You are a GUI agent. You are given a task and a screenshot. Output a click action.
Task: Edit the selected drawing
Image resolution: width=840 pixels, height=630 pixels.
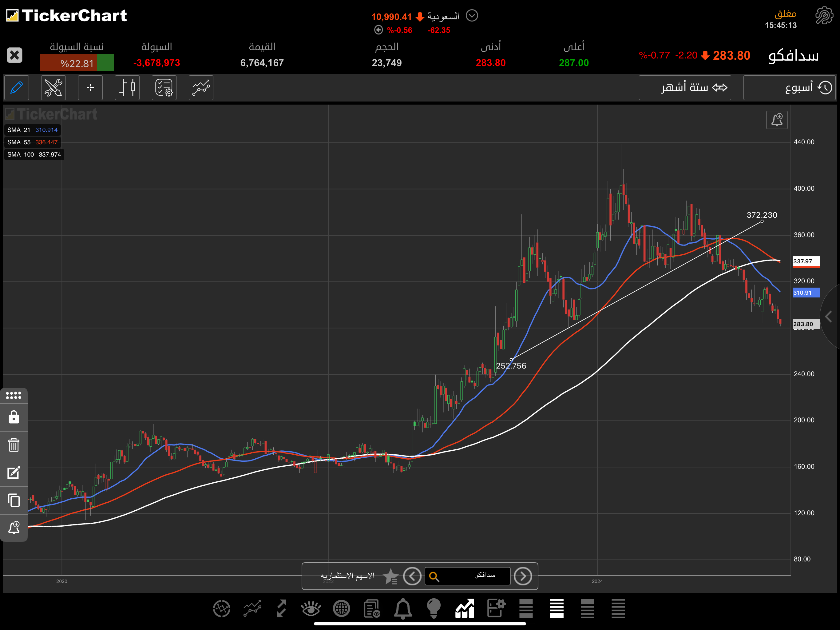click(x=14, y=473)
